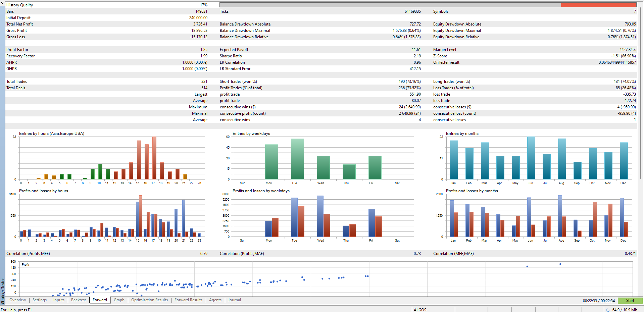The image size is (644, 312).
Task: Click the 'Profit' label in scatter chart
Action: pos(26,265)
